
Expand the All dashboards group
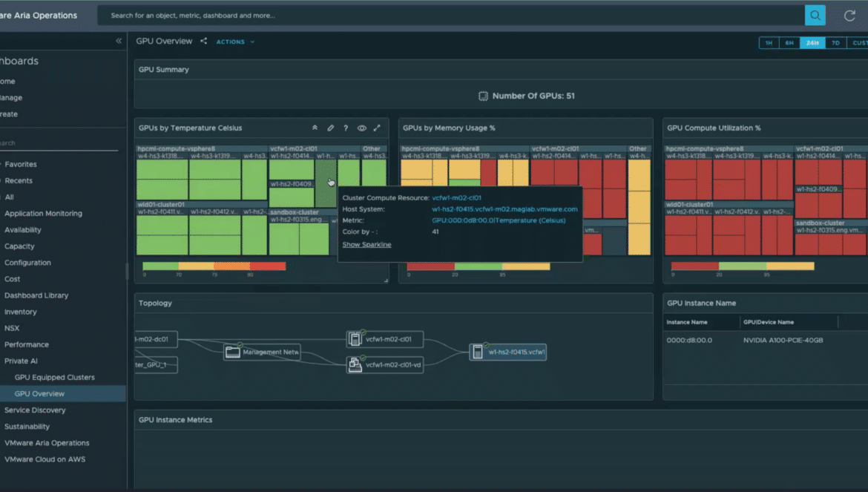point(9,197)
